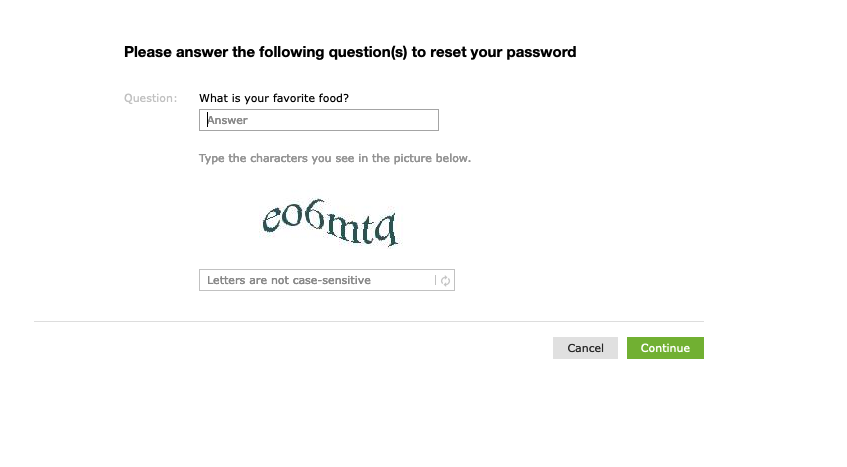Refresh the captcha image
Viewport: 847px width, 467px height.
coord(446,281)
